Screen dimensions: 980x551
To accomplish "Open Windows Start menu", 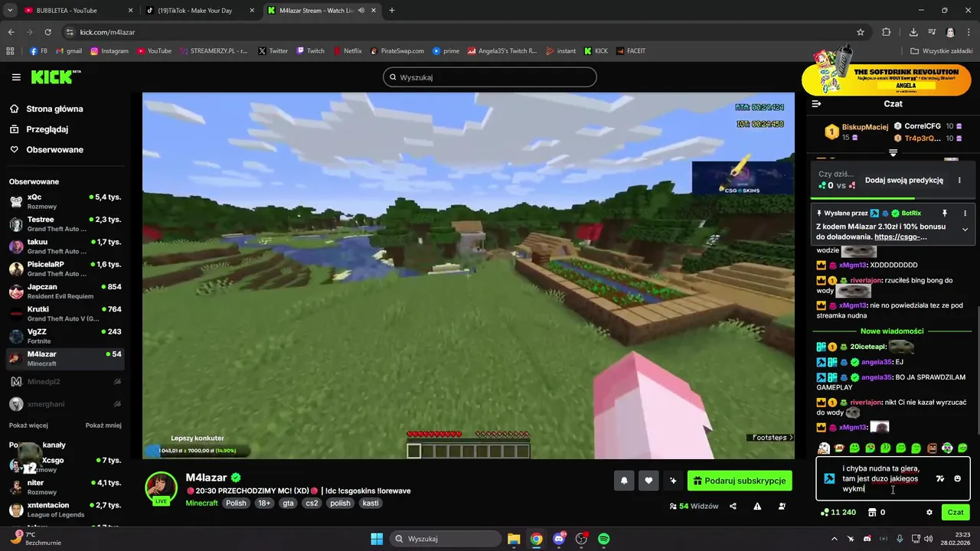I will tap(377, 539).
